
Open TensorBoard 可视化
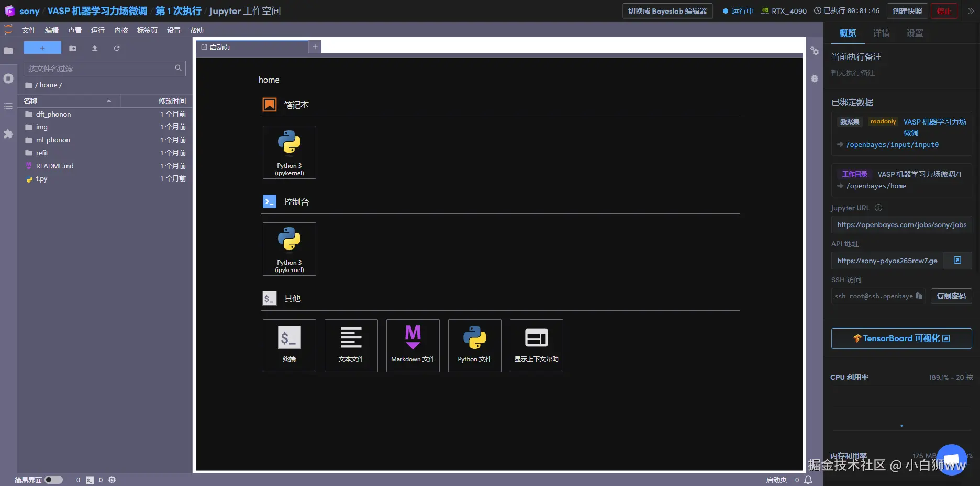pyautogui.click(x=901, y=338)
